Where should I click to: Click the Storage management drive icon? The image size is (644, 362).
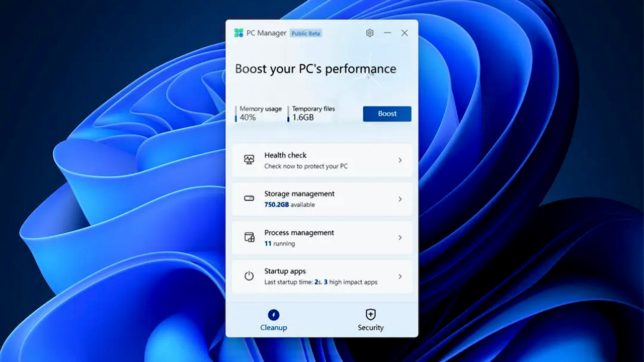click(x=249, y=199)
